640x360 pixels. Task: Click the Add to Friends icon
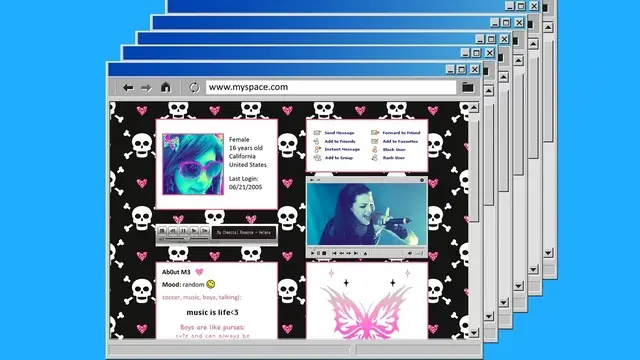point(317,141)
